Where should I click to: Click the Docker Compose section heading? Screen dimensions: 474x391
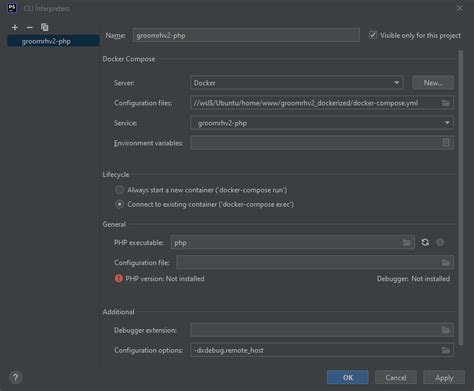pyautogui.click(x=129, y=59)
